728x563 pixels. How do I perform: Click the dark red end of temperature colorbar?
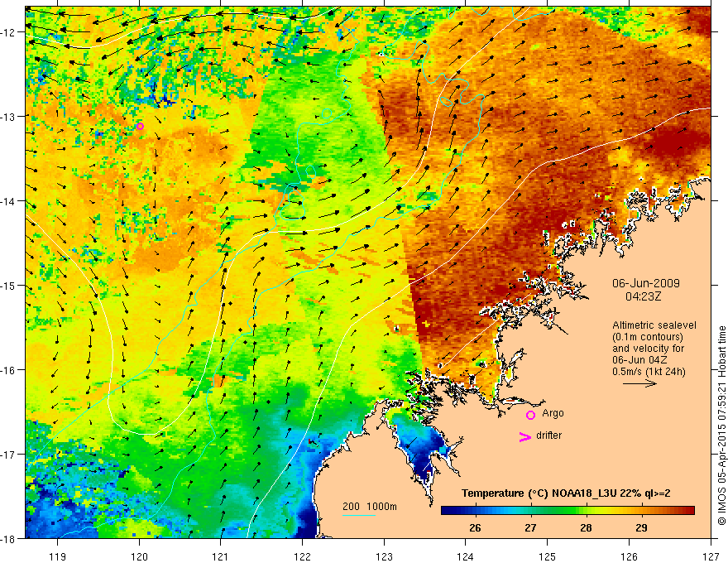(x=688, y=511)
